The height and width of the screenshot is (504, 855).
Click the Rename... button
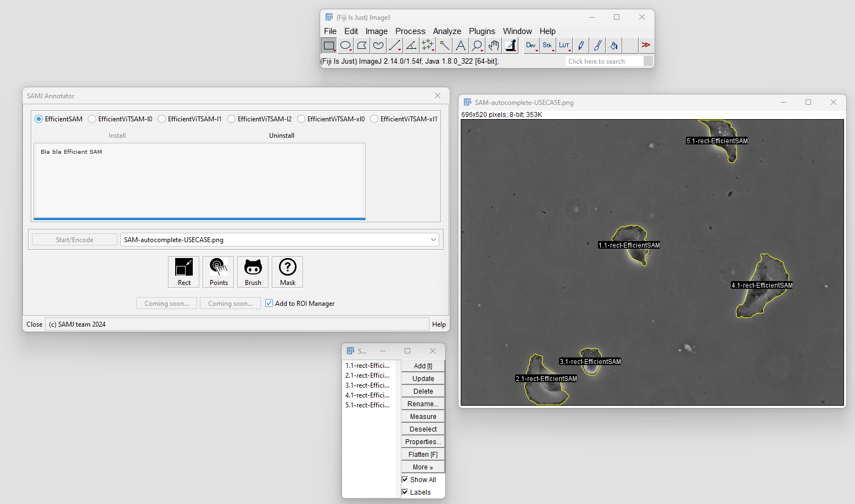(x=423, y=404)
